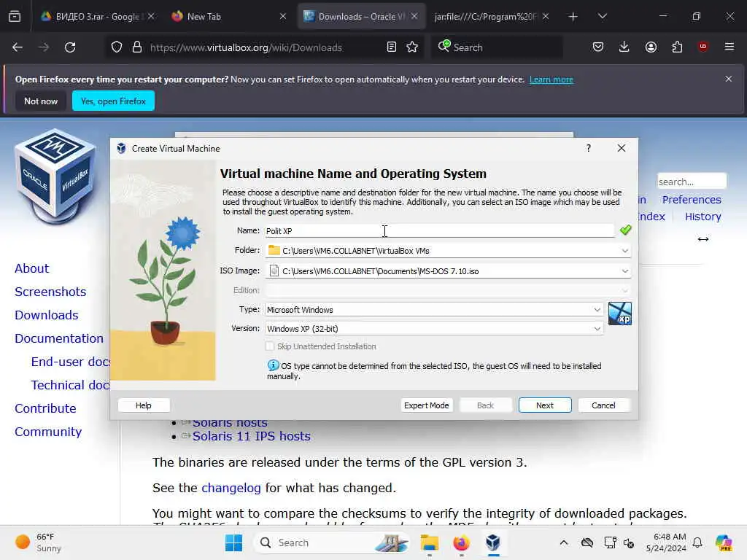Click the Cancel button in the dialog
The image size is (747, 560).
pos(603,405)
